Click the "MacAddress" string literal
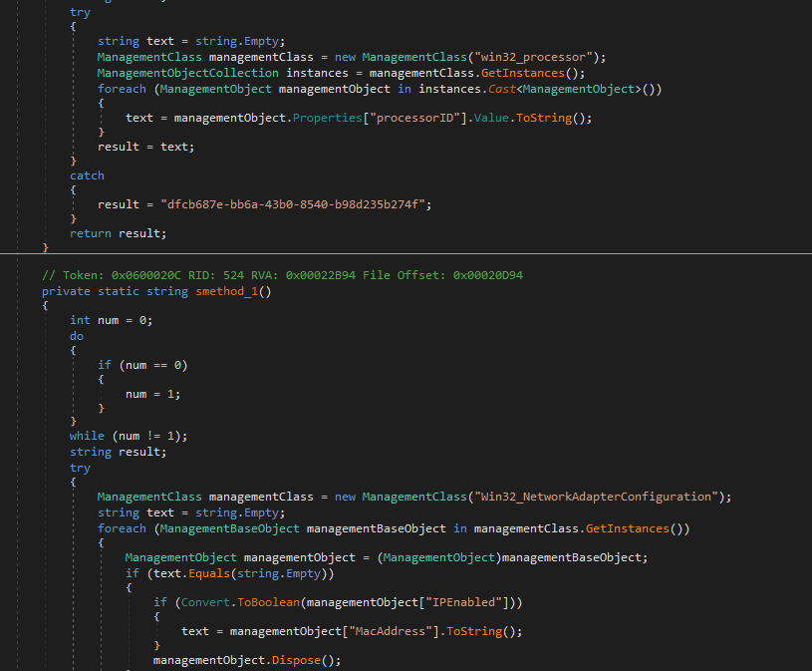Image resolution: width=812 pixels, height=671 pixels. coord(391,631)
